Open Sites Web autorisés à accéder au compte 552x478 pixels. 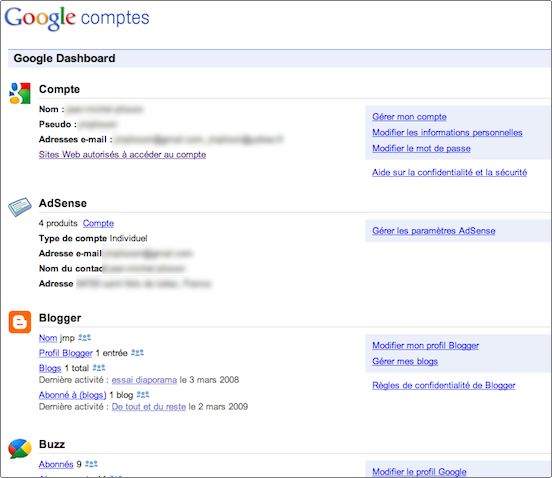pyautogui.click(x=122, y=155)
